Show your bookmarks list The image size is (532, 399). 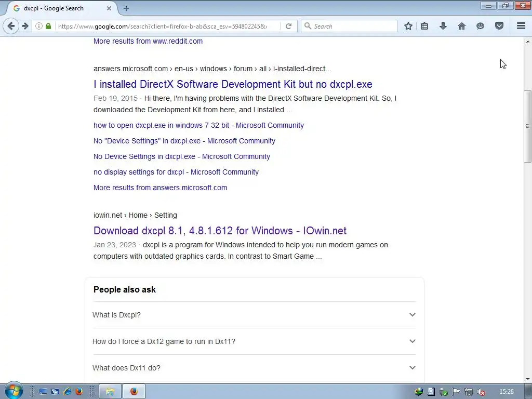click(424, 26)
